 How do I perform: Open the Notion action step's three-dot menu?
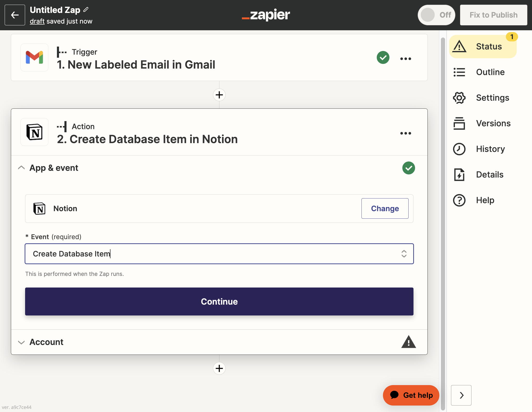click(405, 133)
